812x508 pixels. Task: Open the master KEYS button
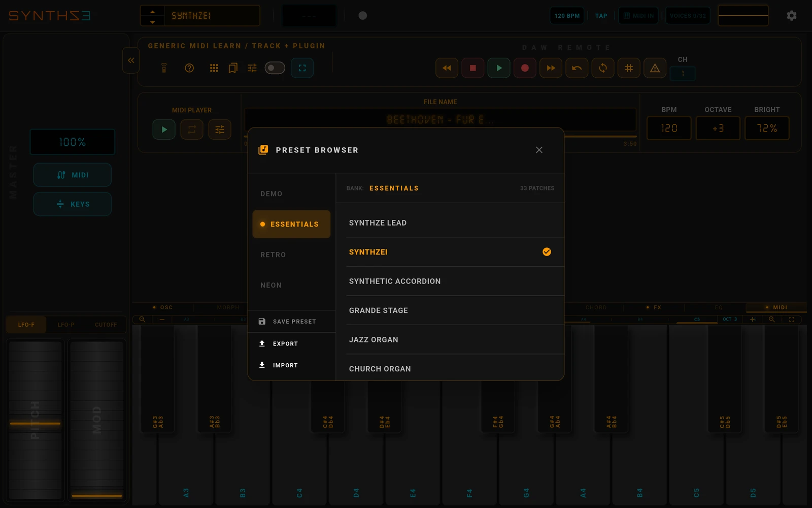[73, 204]
